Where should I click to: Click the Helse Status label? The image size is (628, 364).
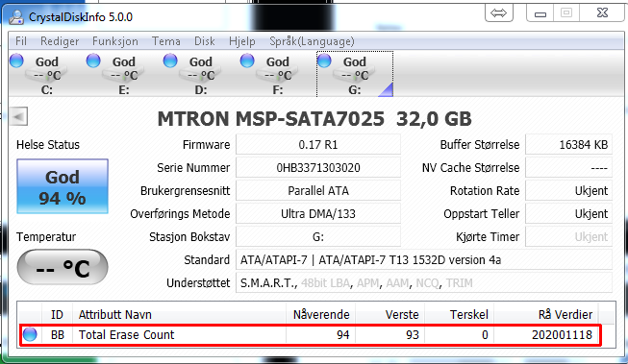pos(48,144)
